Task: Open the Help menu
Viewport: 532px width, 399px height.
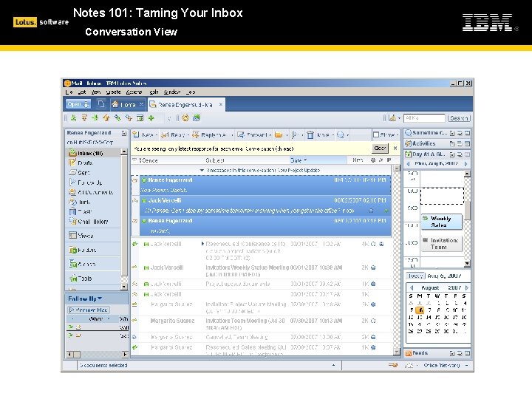Action: coord(191,92)
